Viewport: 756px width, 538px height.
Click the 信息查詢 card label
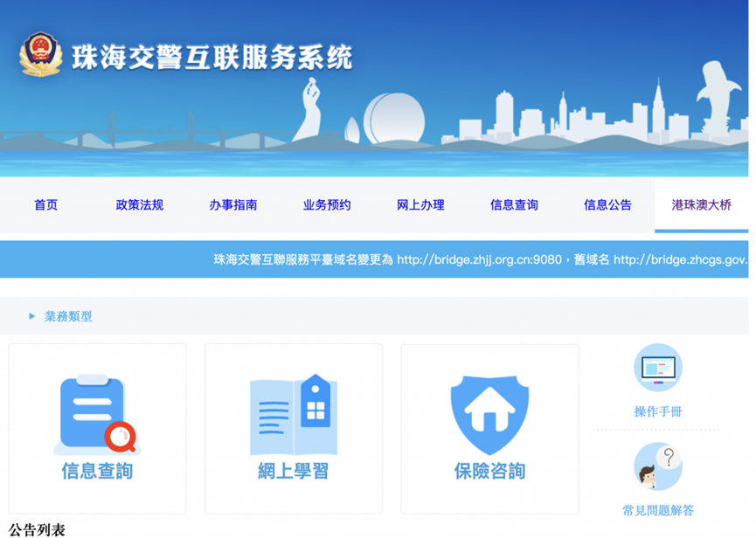point(97,471)
